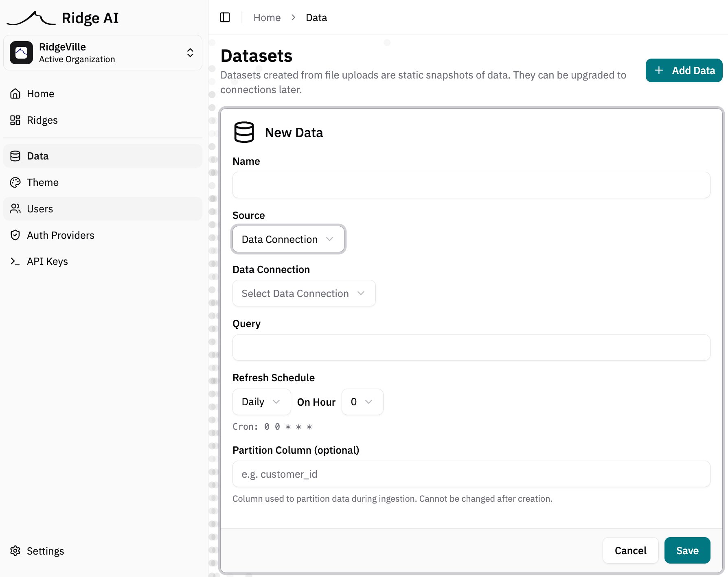This screenshot has width=728, height=577.
Task: Click the Auth Providers shield icon
Action: (15, 235)
